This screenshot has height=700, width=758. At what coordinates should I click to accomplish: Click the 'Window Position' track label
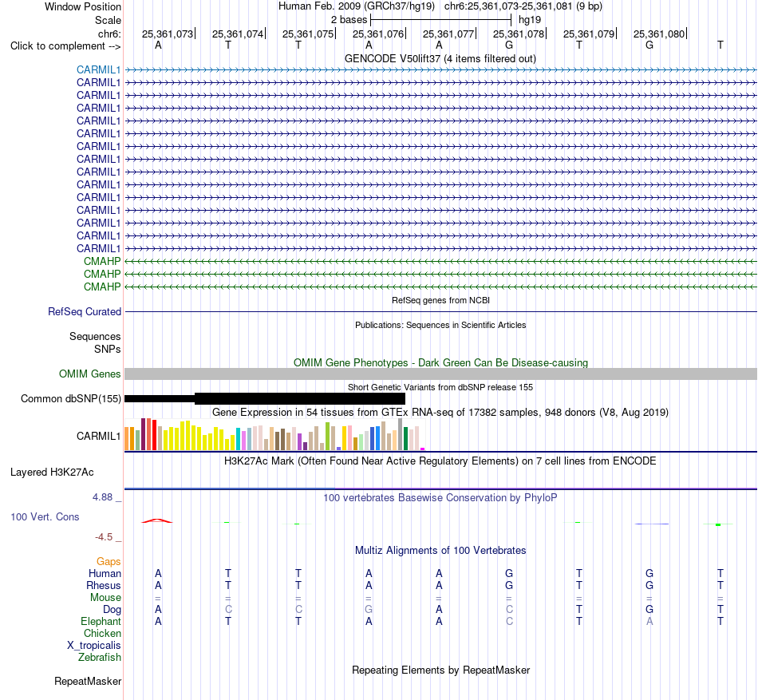83,6
